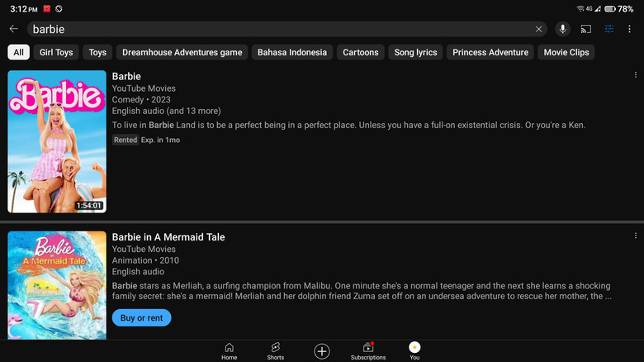This screenshot has width=644, height=362.
Task: Select the Movie Clips chip
Action: pos(566,52)
